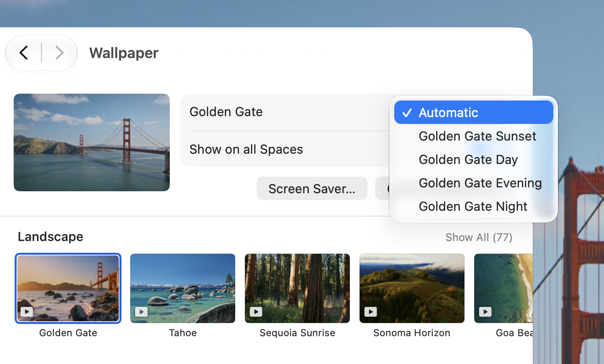Click the Sonoma Horizon caption text

coord(412,333)
